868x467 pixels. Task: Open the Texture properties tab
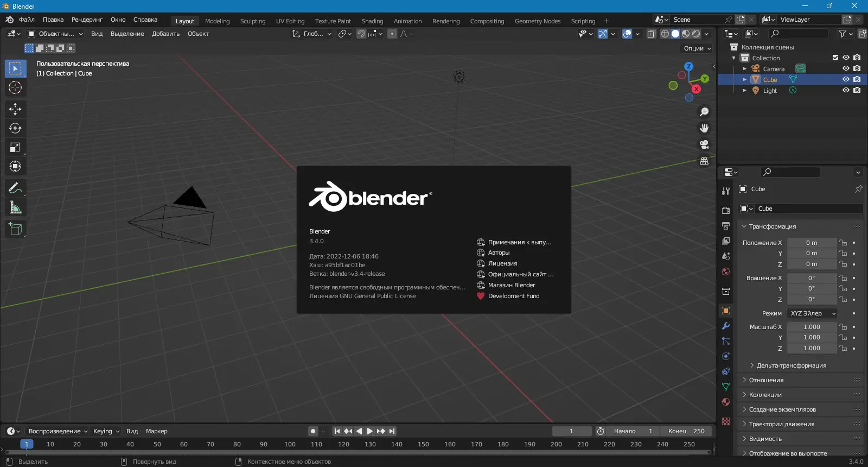pos(726,421)
